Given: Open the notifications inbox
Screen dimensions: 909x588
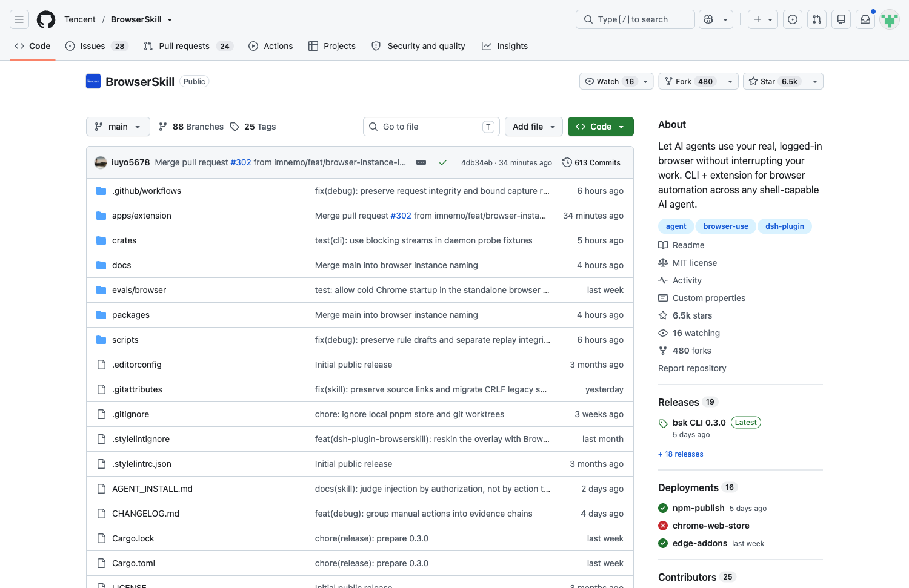Looking at the screenshot, I should (865, 19).
